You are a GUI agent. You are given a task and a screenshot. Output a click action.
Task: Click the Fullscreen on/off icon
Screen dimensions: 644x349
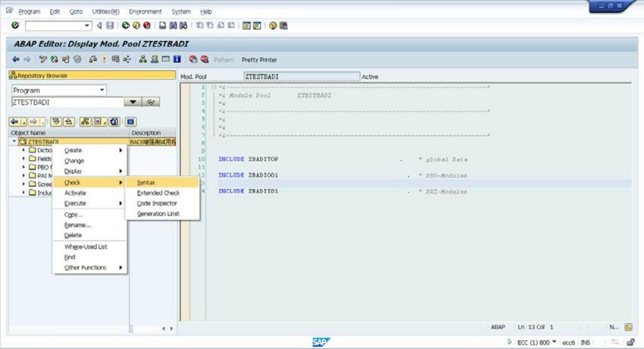166,59
